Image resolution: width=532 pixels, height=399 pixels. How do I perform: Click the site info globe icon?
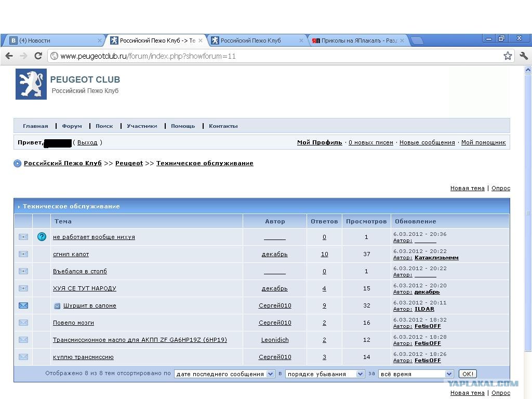(x=54, y=56)
